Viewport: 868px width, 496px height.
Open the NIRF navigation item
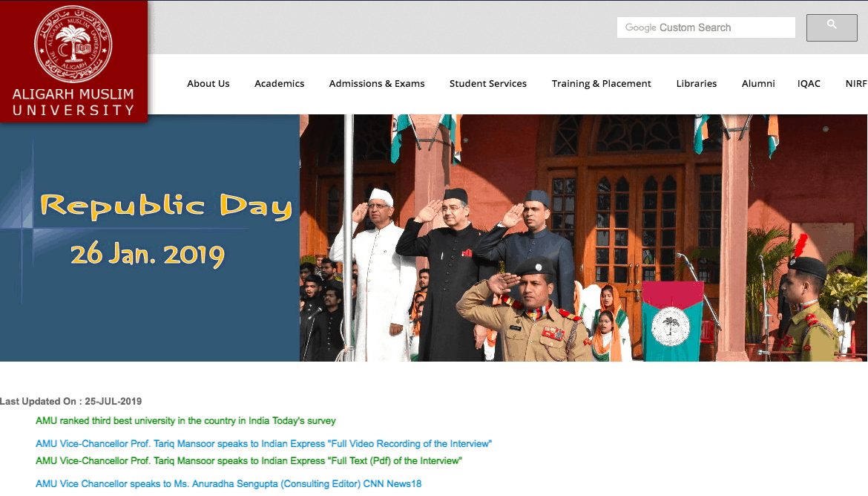point(855,84)
